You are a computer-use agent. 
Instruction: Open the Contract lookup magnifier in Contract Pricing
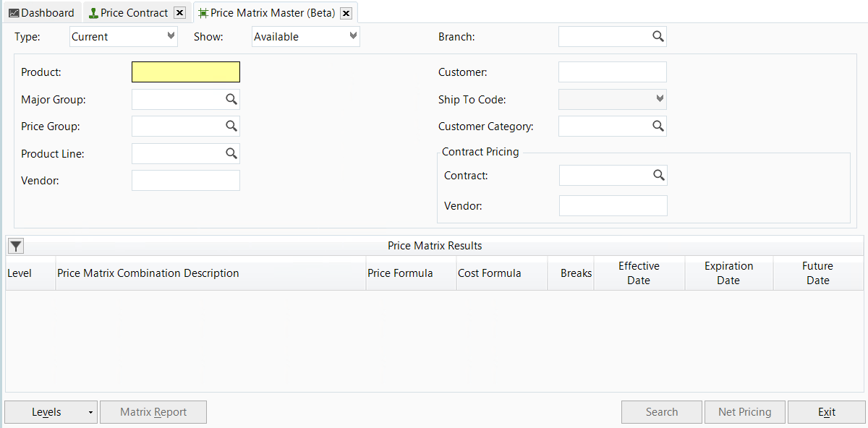tap(658, 175)
